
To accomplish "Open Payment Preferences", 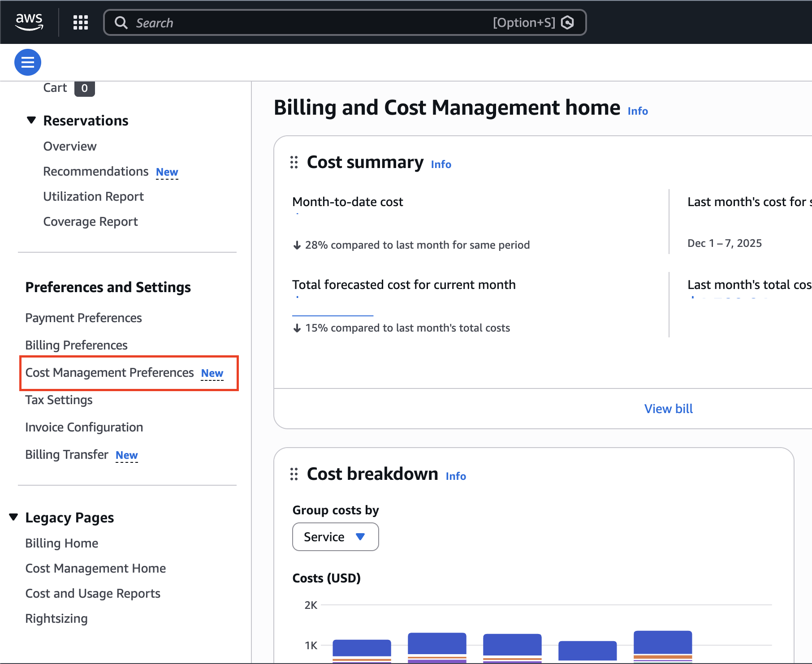I will tap(83, 318).
